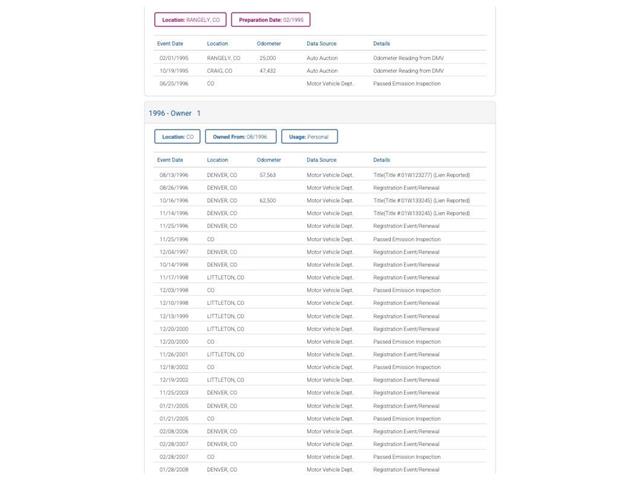Select the 11/17/1998 LITTLETON, CO row
This screenshot has height=480, width=640.
point(320,278)
